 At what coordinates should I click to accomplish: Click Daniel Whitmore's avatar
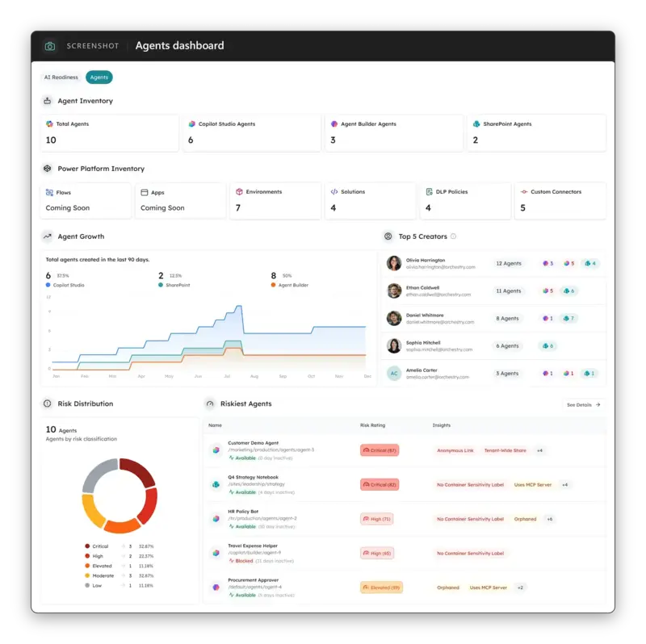coord(394,318)
